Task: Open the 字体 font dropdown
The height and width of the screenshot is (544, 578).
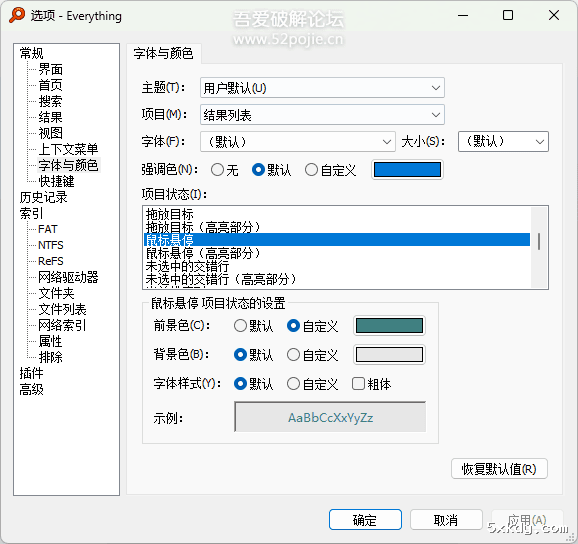Action: click(297, 142)
